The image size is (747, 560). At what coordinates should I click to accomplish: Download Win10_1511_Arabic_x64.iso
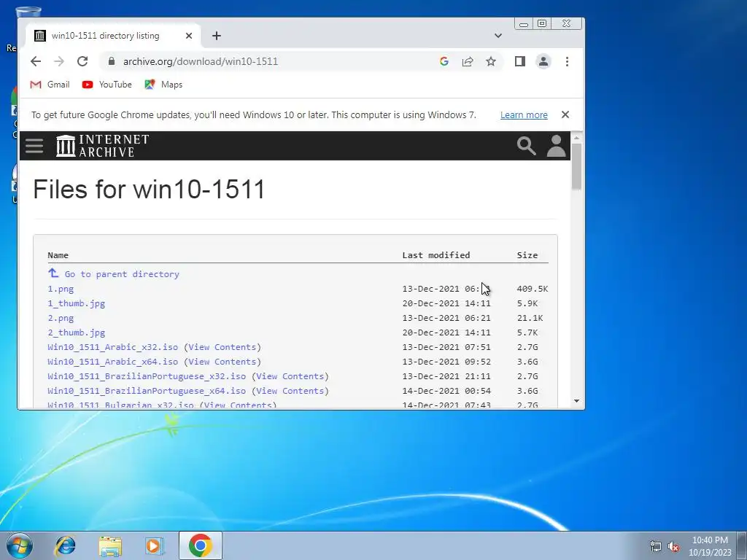pos(113,362)
